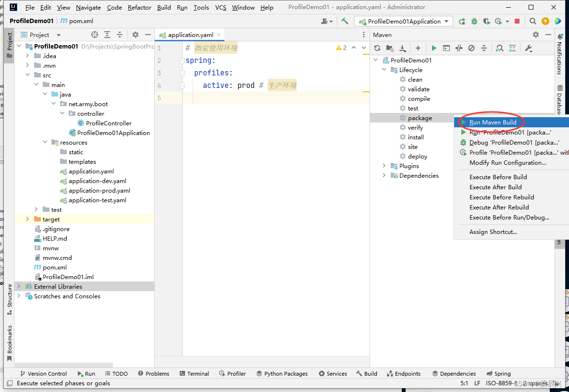Image resolution: width=569 pixels, height=392 pixels.
Task: Click the Build Project hammer icon
Action: [x=345, y=22]
